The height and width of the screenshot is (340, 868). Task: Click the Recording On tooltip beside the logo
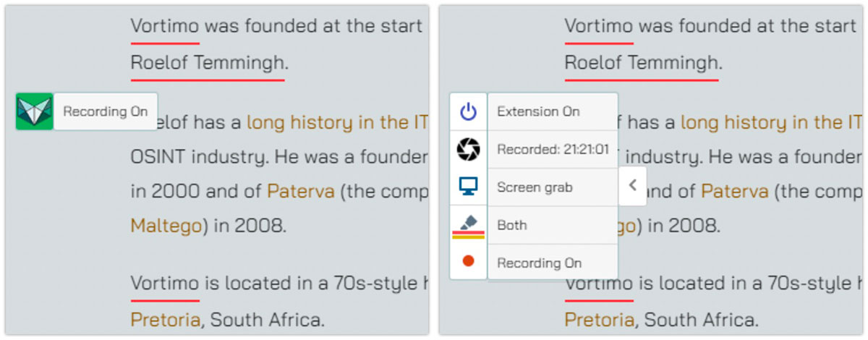pos(106,111)
